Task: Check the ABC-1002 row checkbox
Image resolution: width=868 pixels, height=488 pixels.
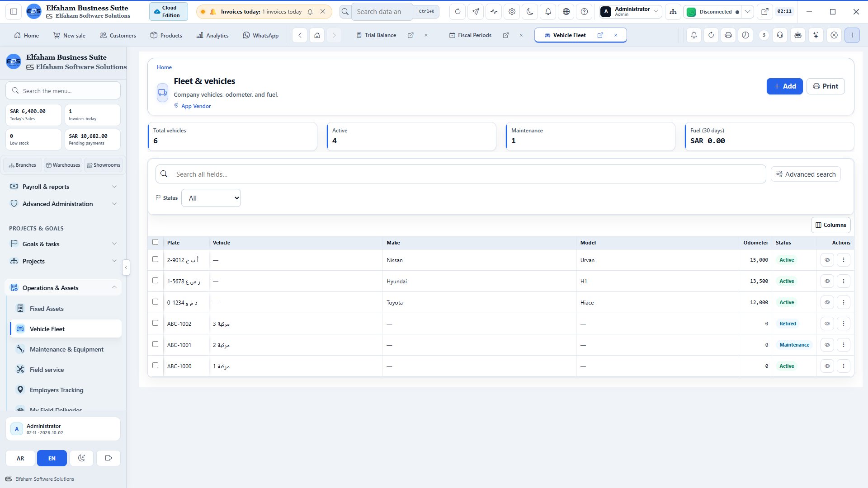Action: [x=156, y=323]
